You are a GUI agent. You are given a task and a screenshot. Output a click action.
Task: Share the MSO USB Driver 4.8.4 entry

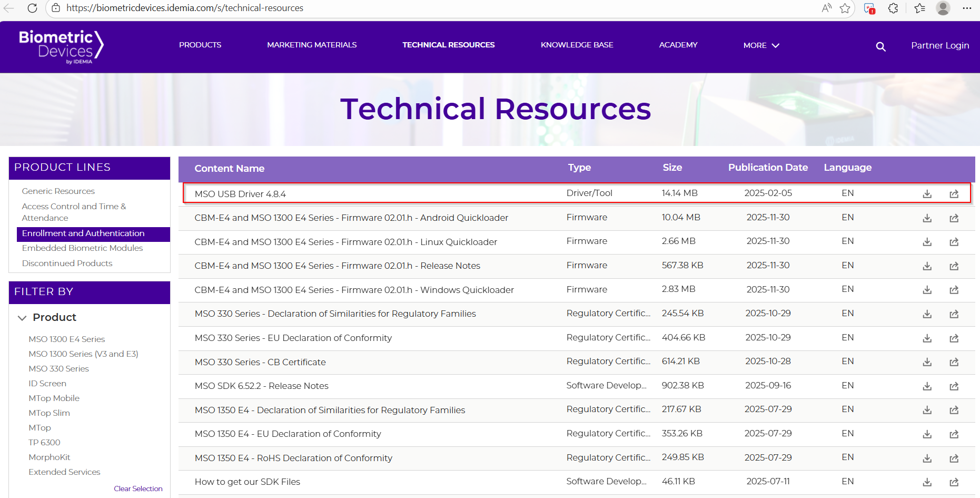[954, 194]
